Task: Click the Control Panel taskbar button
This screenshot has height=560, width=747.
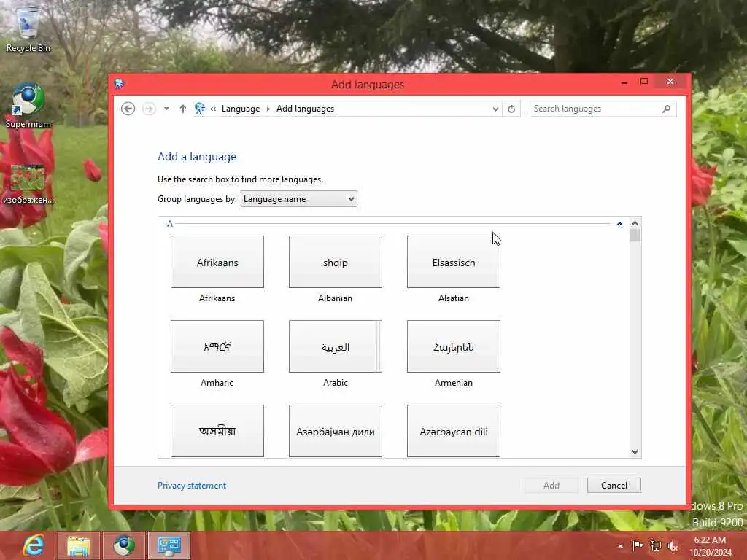Action: coord(169,545)
